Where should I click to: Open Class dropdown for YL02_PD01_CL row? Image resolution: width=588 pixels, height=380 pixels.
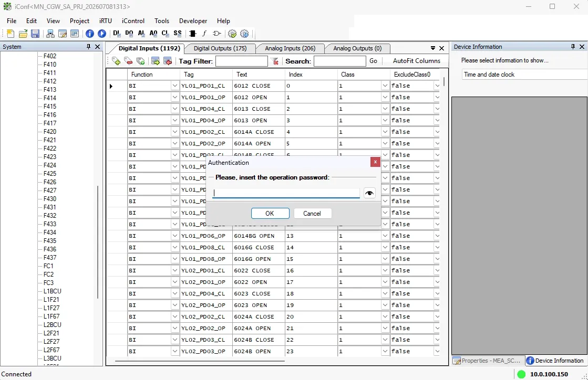tap(385, 271)
